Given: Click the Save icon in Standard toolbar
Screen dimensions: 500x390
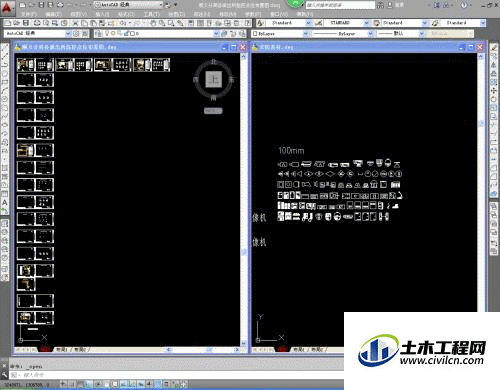Looking at the screenshot, I should tap(26, 23).
